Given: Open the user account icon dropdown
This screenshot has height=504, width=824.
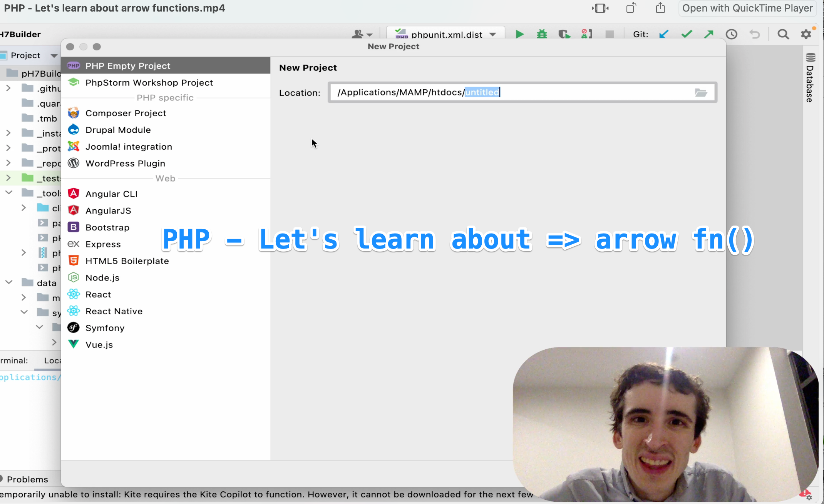Looking at the screenshot, I should click(362, 35).
